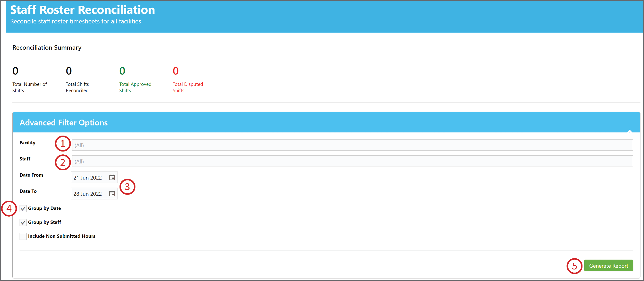The width and height of the screenshot is (644, 281).
Task: Click the red zero disputed shifts count
Action: pyautogui.click(x=176, y=71)
